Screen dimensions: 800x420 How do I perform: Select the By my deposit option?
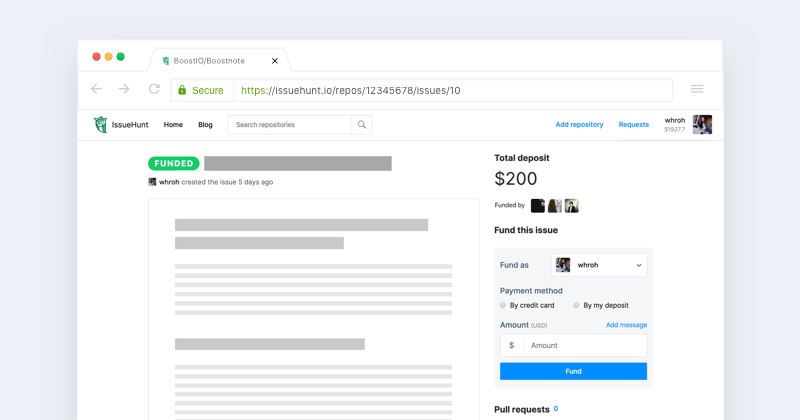tap(576, 305)
